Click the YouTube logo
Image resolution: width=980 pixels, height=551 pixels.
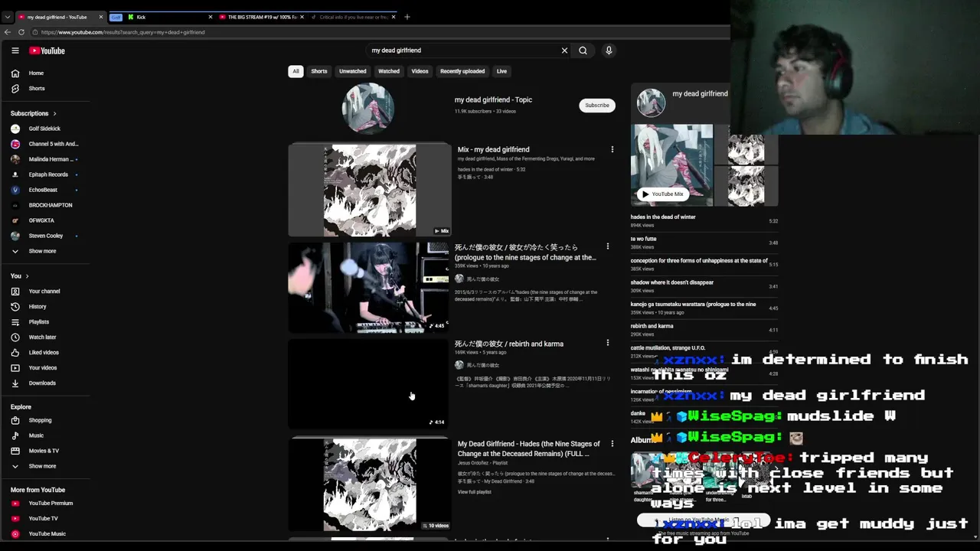[47, 51]
